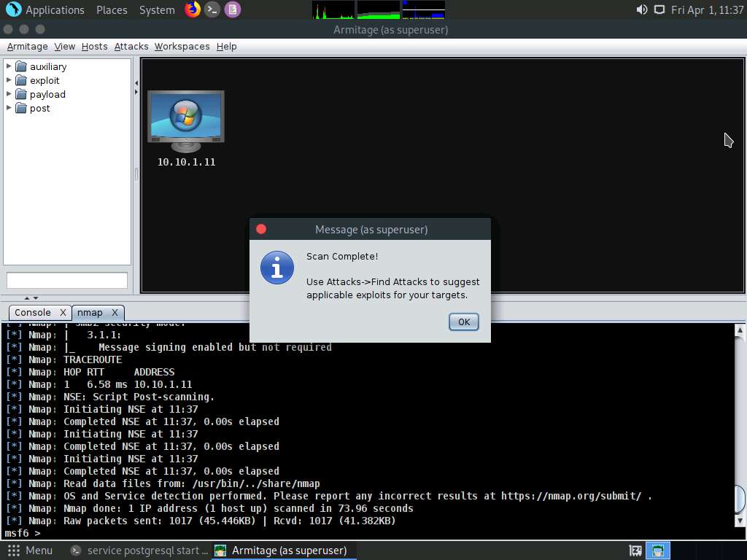This screenshot has height=560, width=747.
Task: Open the Hosts menu
Action: tap(94, 46)
